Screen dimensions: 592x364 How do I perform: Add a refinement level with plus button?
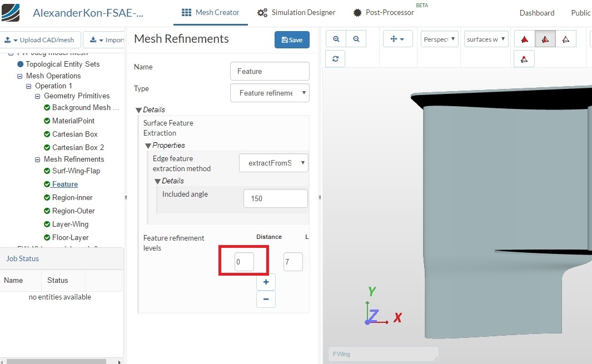click(266, 282)
